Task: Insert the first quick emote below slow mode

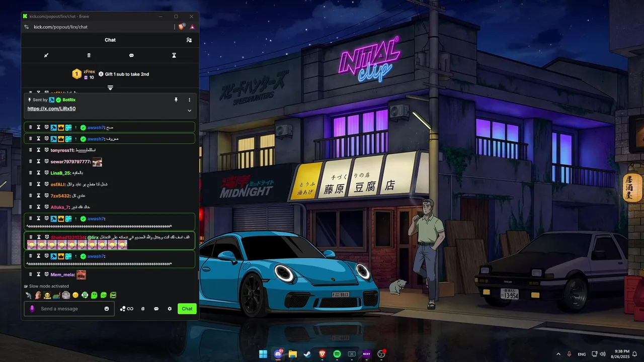Action: (28, 295)
